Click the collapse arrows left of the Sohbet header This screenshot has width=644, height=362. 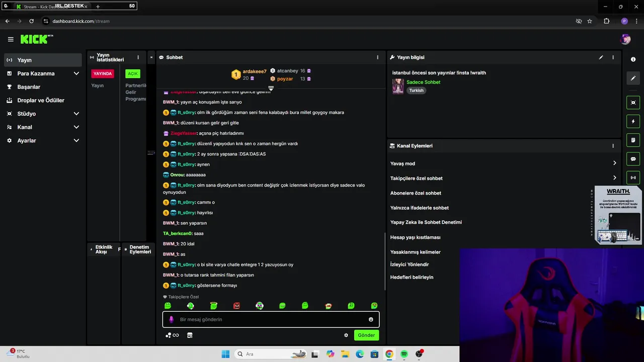(151, 57)
